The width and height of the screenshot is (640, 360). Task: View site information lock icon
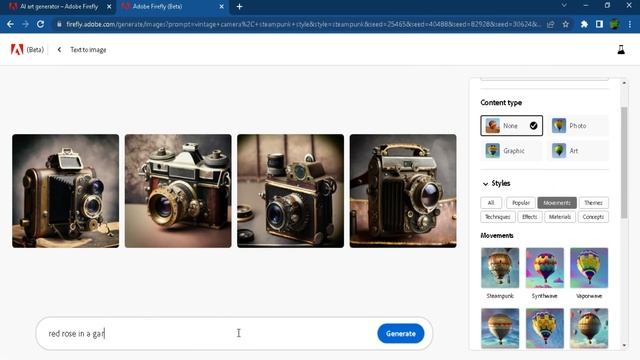[59, 24]
